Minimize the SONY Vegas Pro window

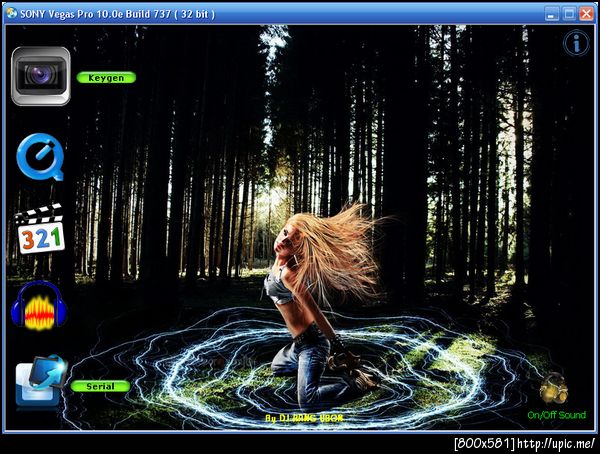point(551,14)
